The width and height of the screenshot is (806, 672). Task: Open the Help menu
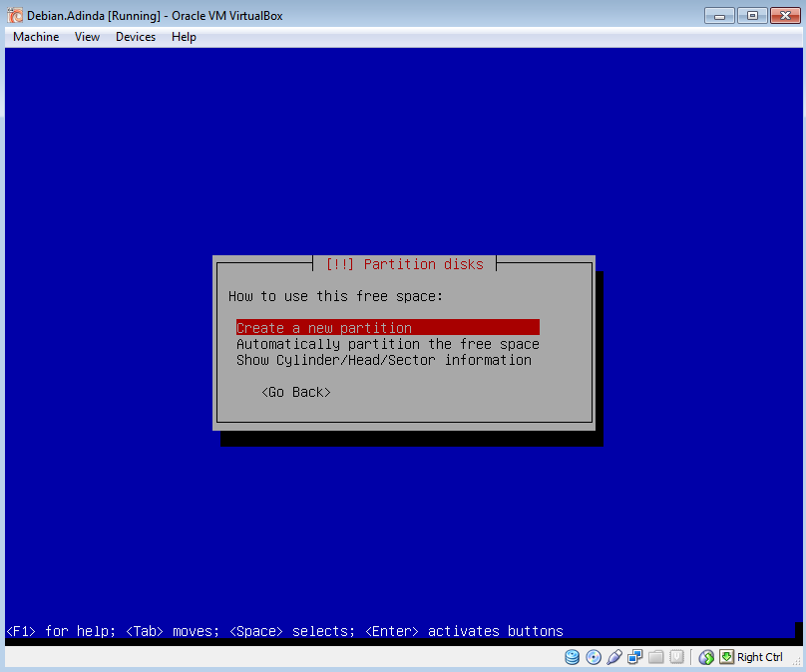[x=184, y=37]
